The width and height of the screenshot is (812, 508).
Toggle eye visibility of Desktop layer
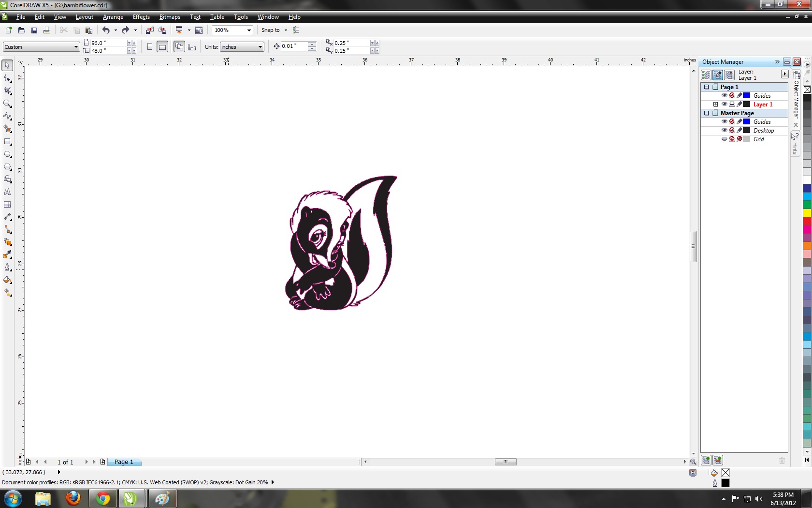click(x=724, y=130)
